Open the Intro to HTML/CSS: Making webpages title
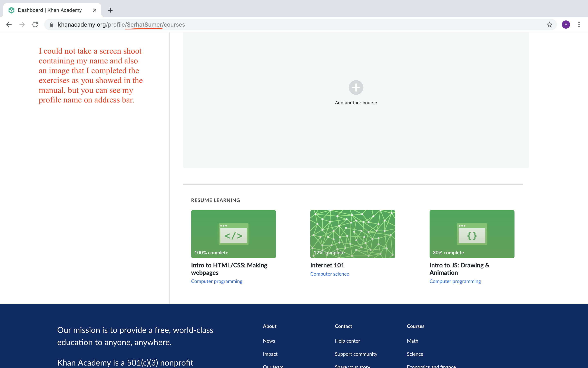588x368 pixels. tap(229, 269)
